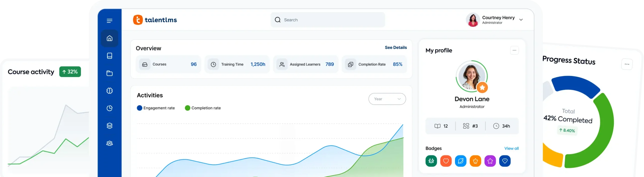Toggle the Completion rate legend dot
This screenshot has width=644, height=177.
[187, 108]
